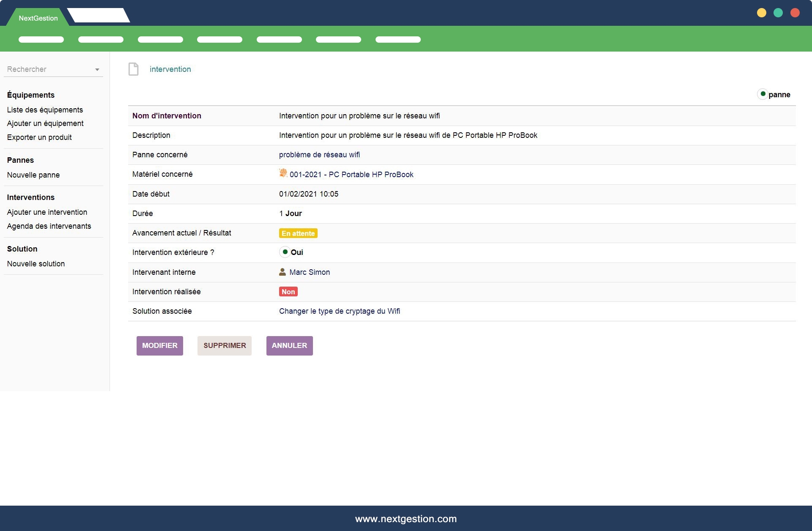Viewport: 812px width, 531px height.
Task: Click the equipment icon next to 001-2021
Action: 283,173
